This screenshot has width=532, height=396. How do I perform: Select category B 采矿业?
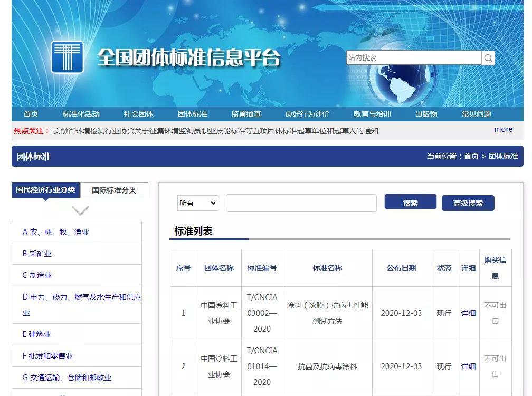tap(37, 254)
